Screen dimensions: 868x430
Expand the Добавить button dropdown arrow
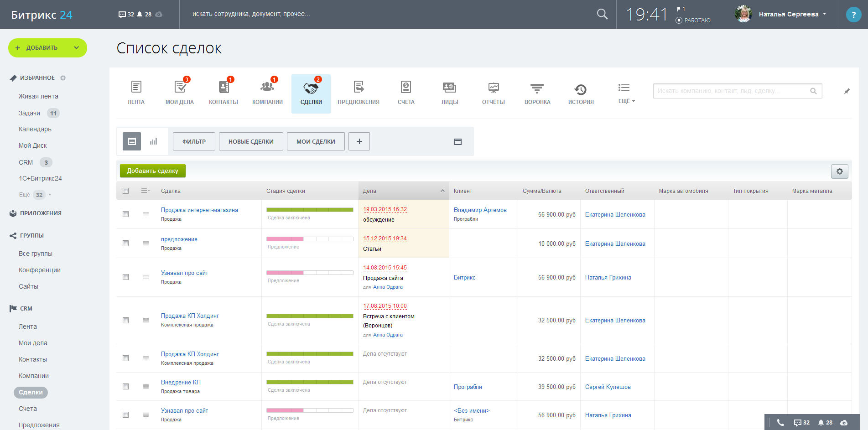77,48
